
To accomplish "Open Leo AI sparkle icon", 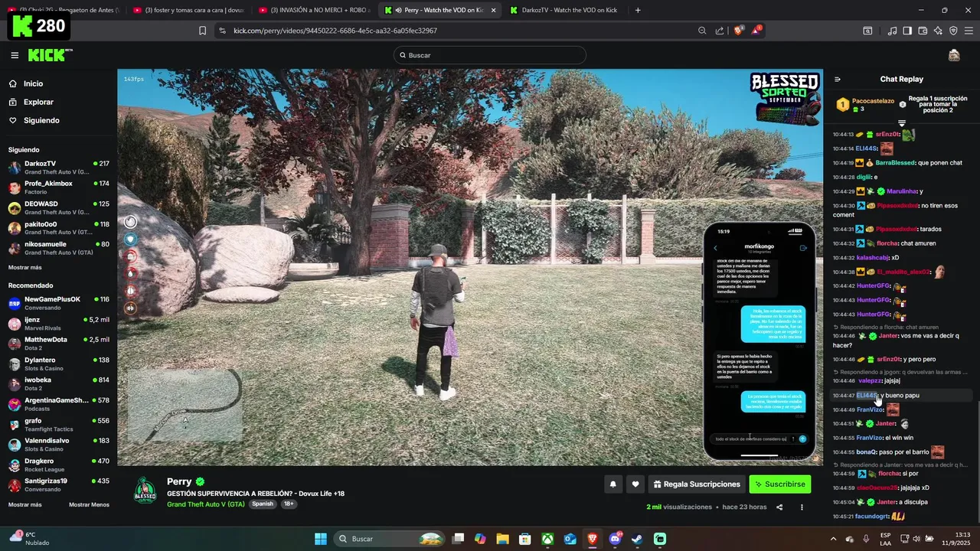I will (938, 31).
